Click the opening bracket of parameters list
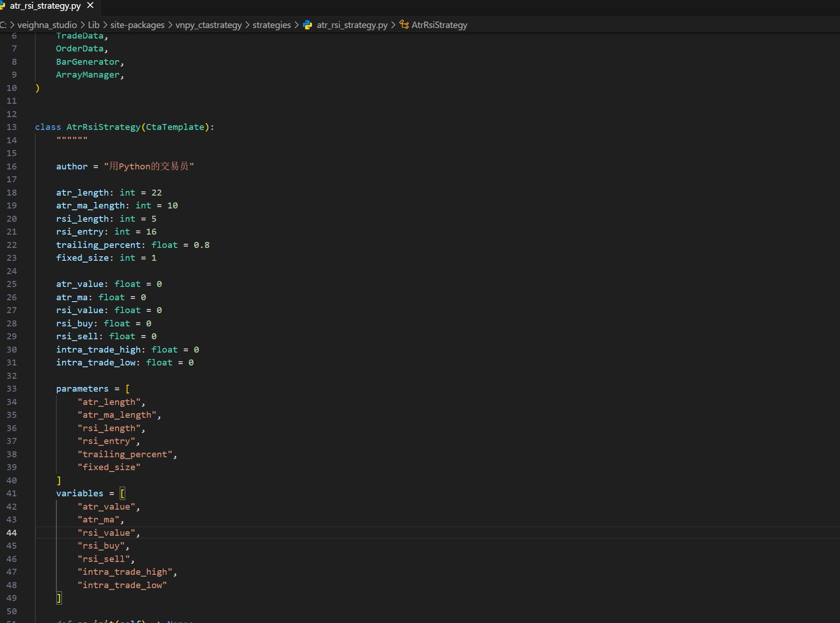The width and height of the screenshot is (840, 623). 128,389
